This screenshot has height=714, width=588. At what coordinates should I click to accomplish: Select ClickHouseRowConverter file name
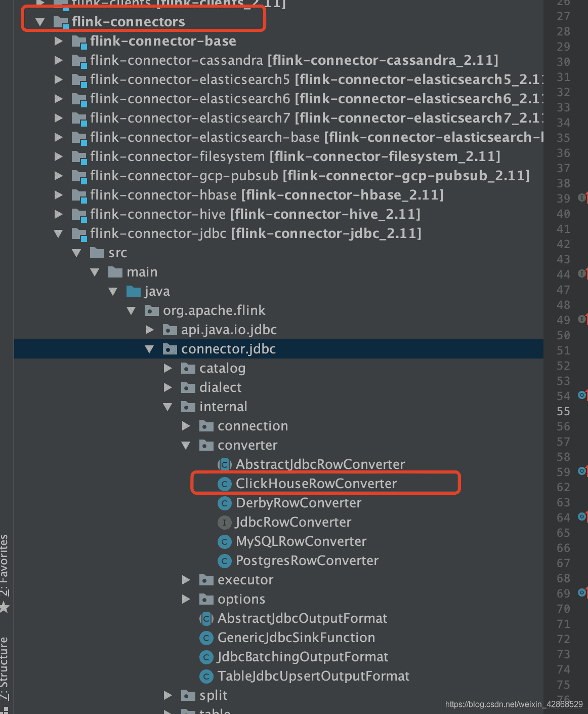316,484
